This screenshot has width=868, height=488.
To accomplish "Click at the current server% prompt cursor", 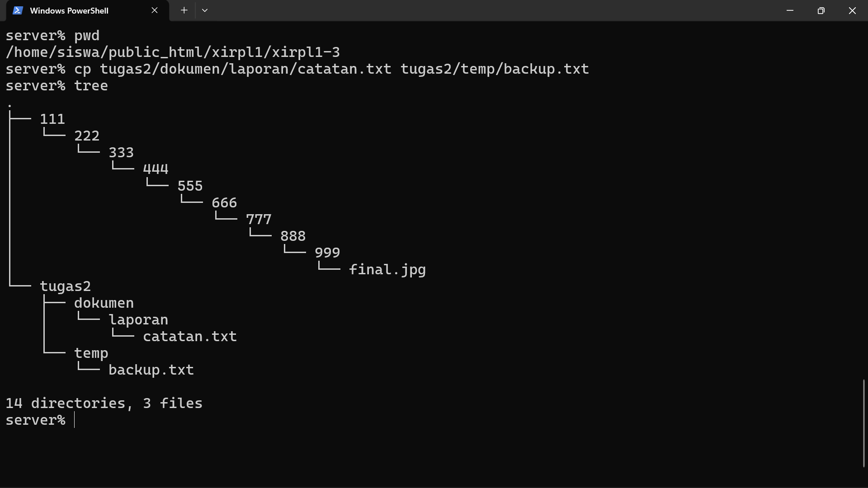I will point(75,420).
